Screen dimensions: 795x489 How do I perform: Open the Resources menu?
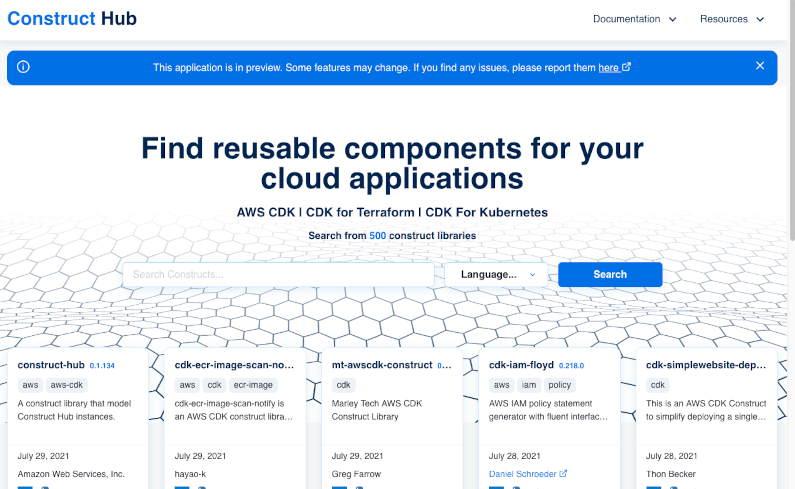732,19
